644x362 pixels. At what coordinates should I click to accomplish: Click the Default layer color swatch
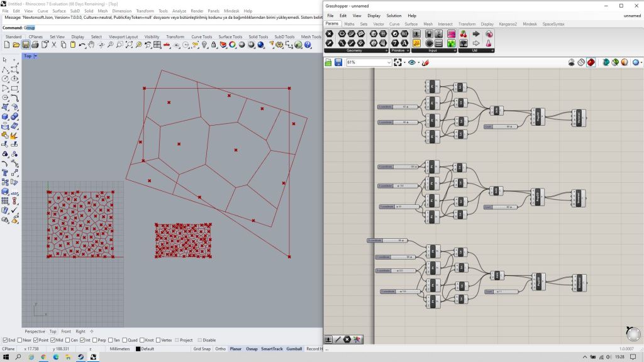click(138, 348)
